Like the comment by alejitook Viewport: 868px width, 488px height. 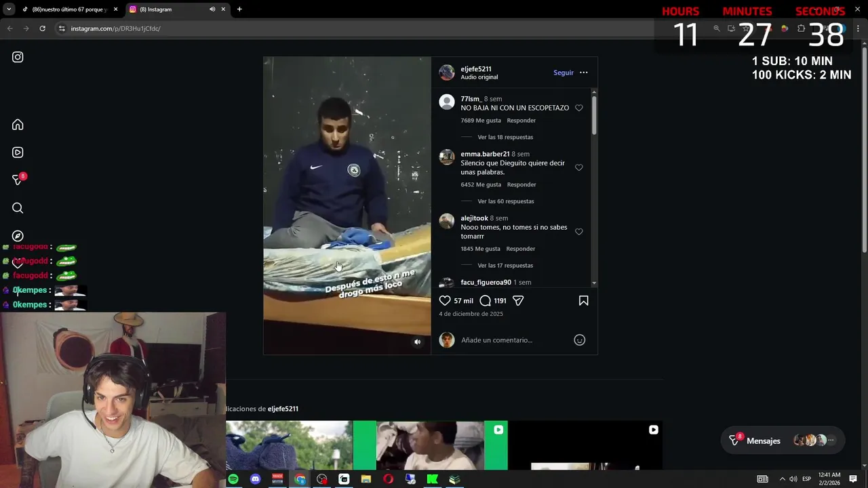tap(579, 232)
